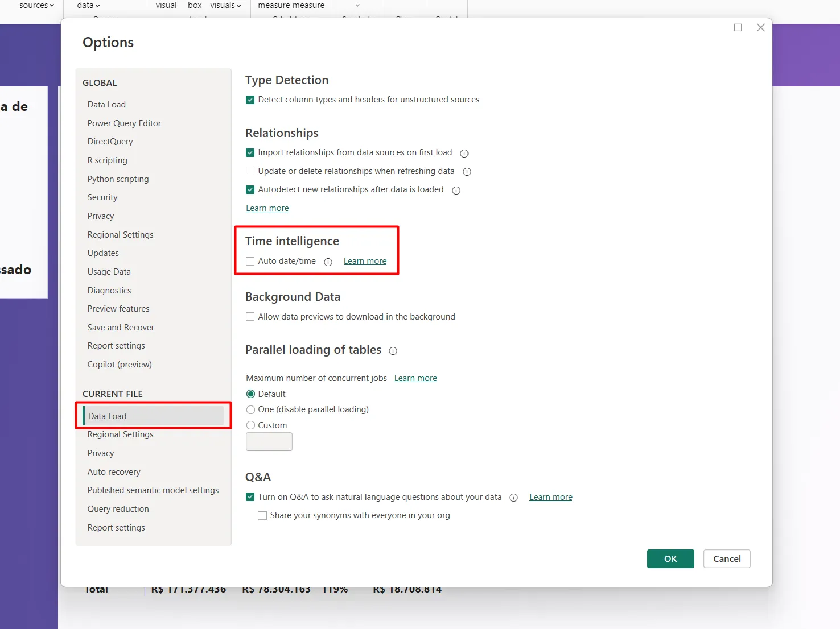This screenshot has width=840, height=629.
Task: Select One (disable parallel loading) radio option
Action: click(250, 409)
